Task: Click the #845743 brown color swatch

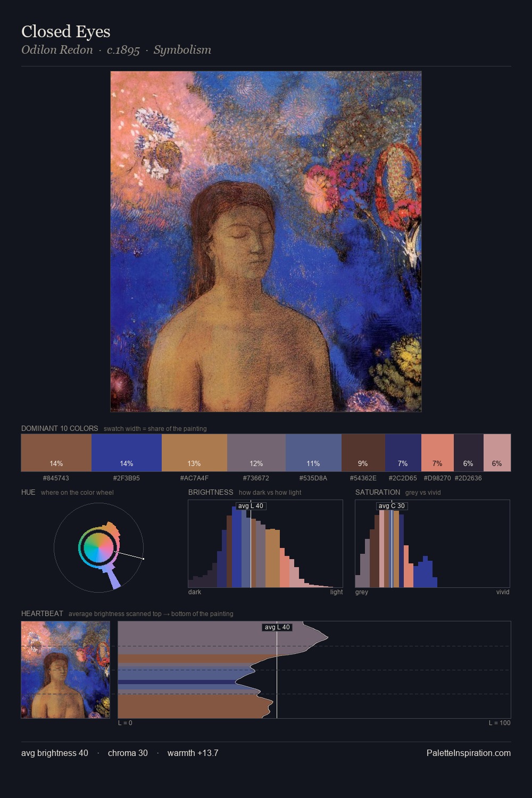Action: [56, 453]
